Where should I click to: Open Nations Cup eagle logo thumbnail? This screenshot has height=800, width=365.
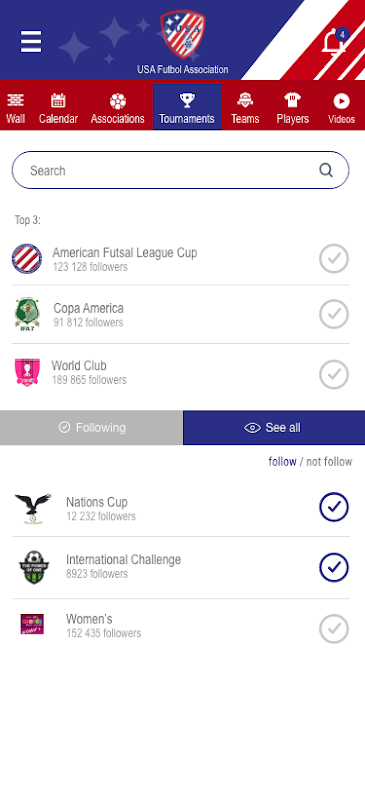33,508
